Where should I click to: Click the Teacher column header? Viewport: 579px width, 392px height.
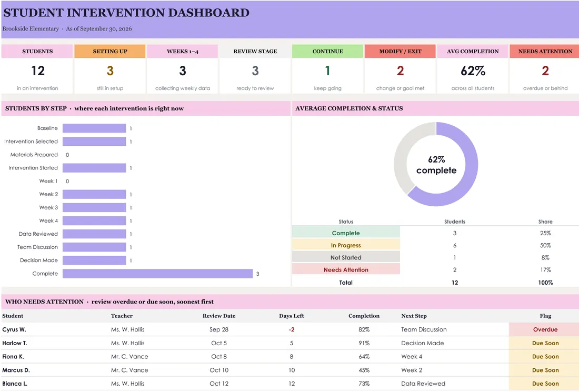pos(122,316)
